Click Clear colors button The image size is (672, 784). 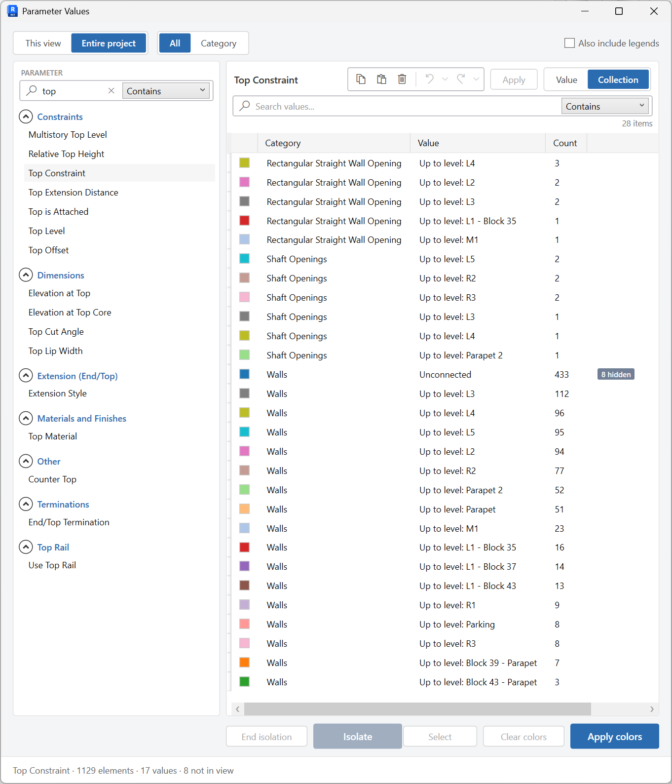(523, 737)
